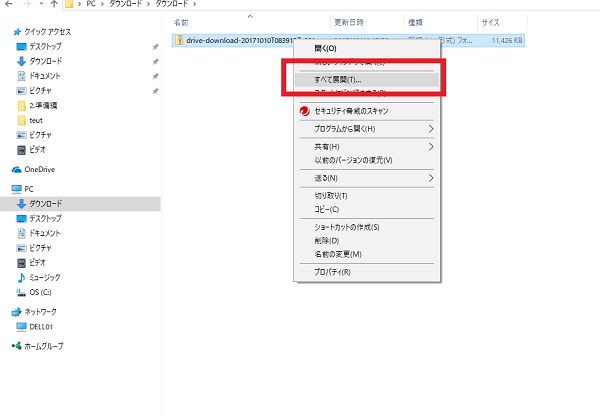Select the ミュージック folder in sidebar
Image resolution: width=600 pixels, height=416 pixels.
click(44, 277)
